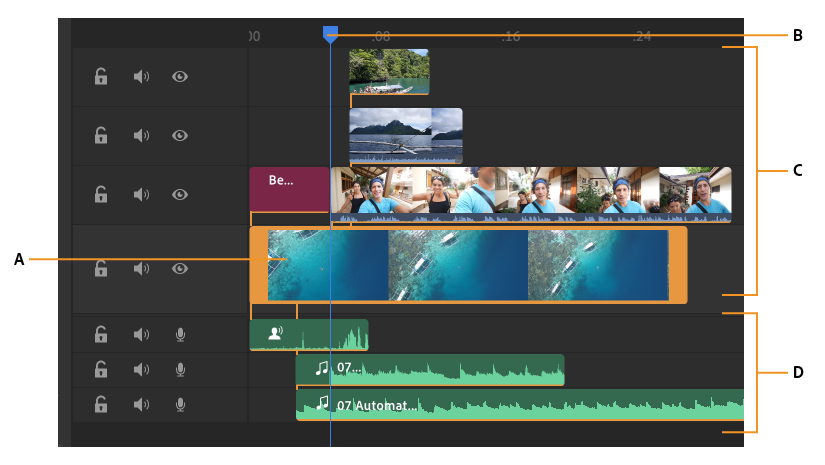Select the mountain lake video clip
Screen dimensions: 825x465
406,136
